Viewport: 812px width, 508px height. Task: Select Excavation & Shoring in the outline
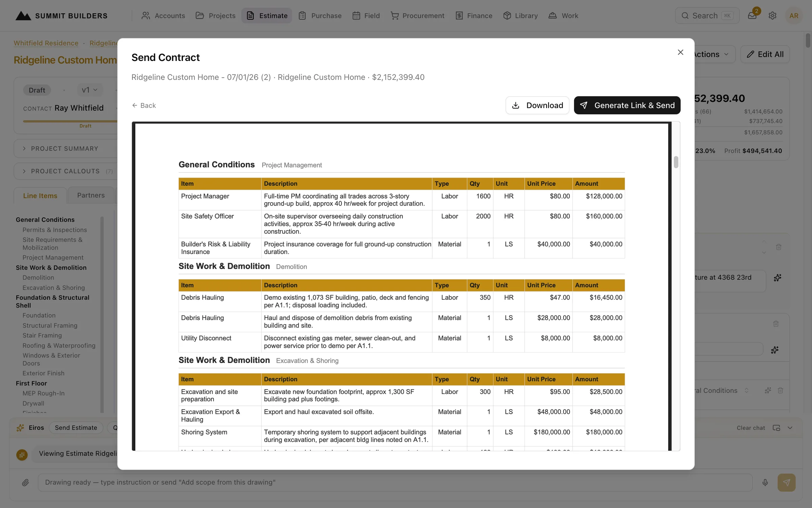(x=54, y=288)
